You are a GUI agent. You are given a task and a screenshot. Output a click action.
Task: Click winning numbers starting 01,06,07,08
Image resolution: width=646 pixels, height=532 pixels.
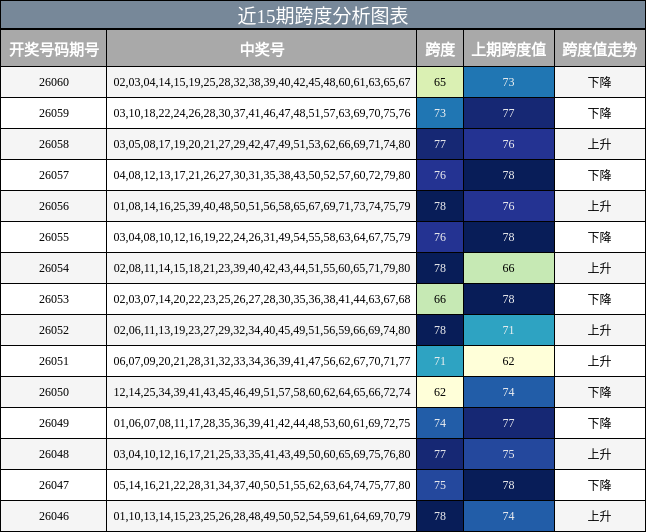pos(262,423)
